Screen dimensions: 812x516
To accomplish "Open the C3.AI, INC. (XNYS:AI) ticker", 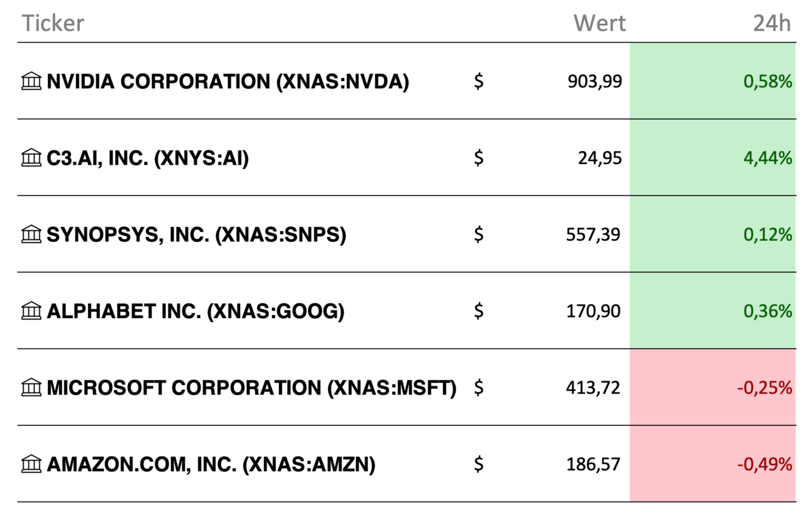I will (148, 158).
